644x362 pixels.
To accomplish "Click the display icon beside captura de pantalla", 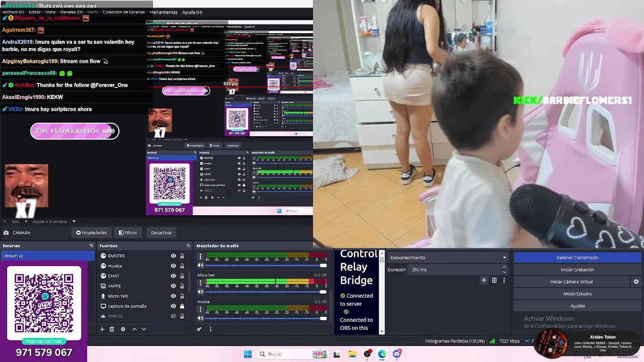I will tap(103, 306).
